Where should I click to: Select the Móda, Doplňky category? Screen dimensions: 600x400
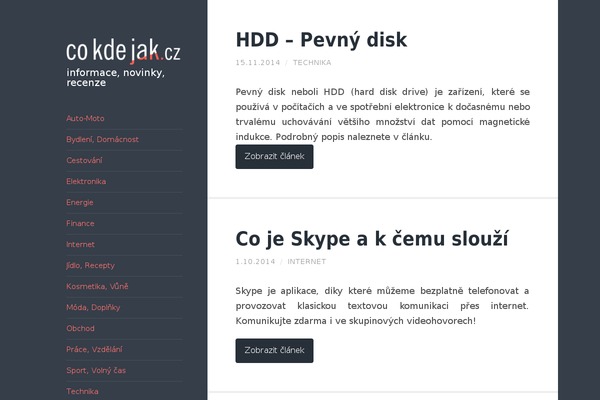point(93,307)
